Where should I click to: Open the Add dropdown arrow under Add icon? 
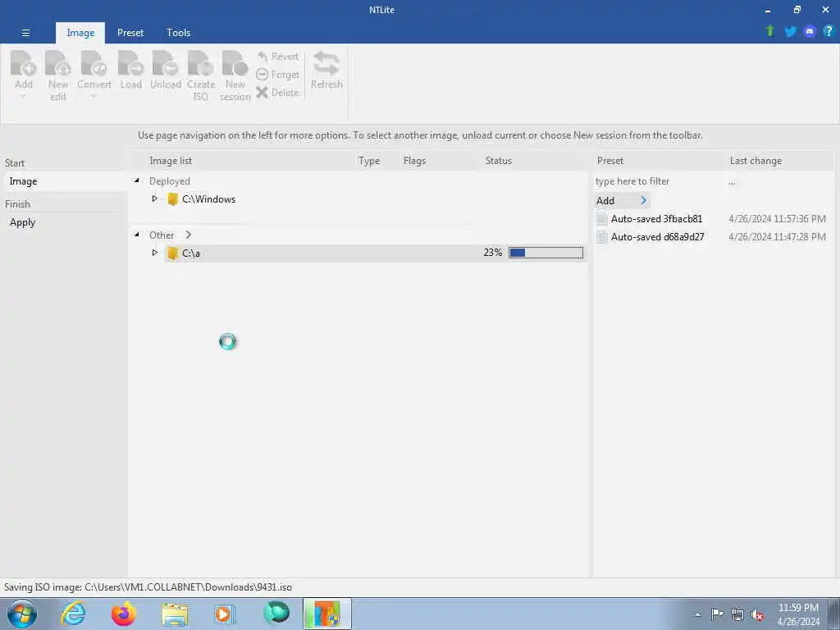click(x=23, y=97)
